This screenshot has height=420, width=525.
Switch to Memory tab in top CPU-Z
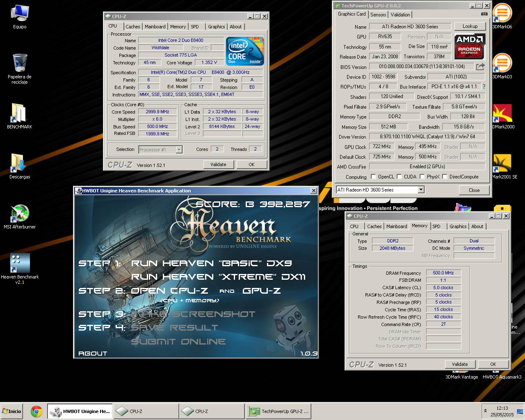(x=178, y=27)
